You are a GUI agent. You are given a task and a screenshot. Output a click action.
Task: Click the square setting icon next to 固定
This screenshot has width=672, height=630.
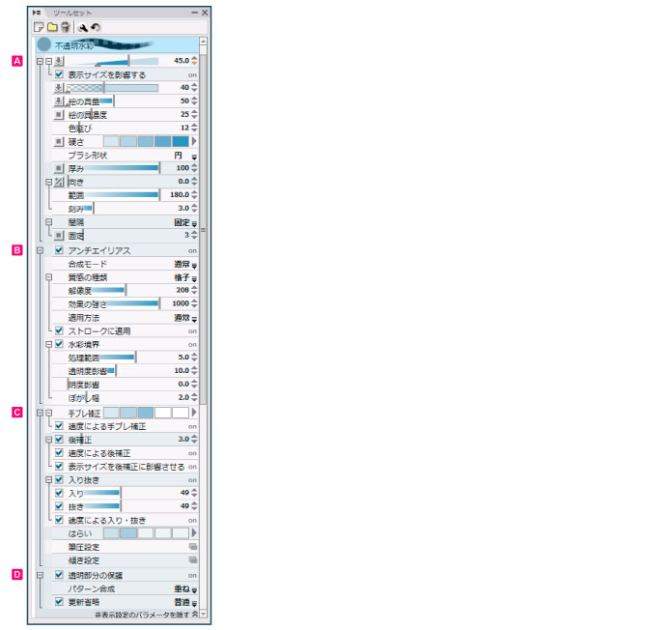pos(59,236)
